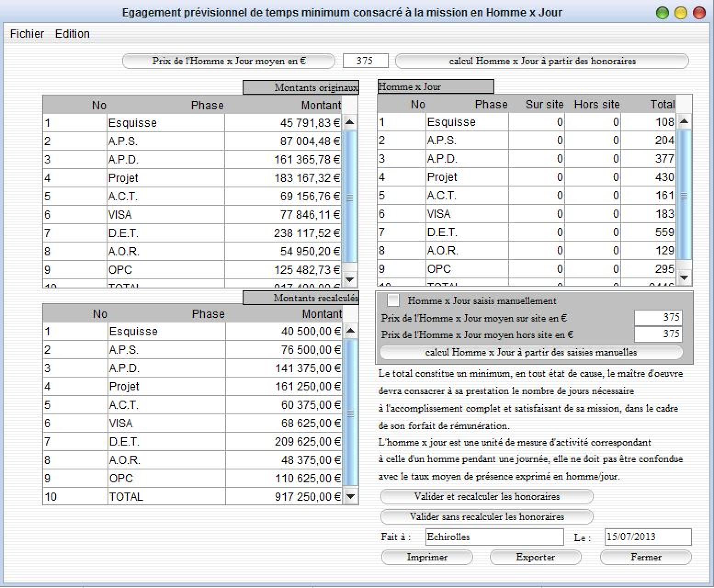Image resolution: width=714 pixels, height=588 pixels.
Task: Edit 'Prix moyen hors site' value field
Action: (x=658, y=334)
